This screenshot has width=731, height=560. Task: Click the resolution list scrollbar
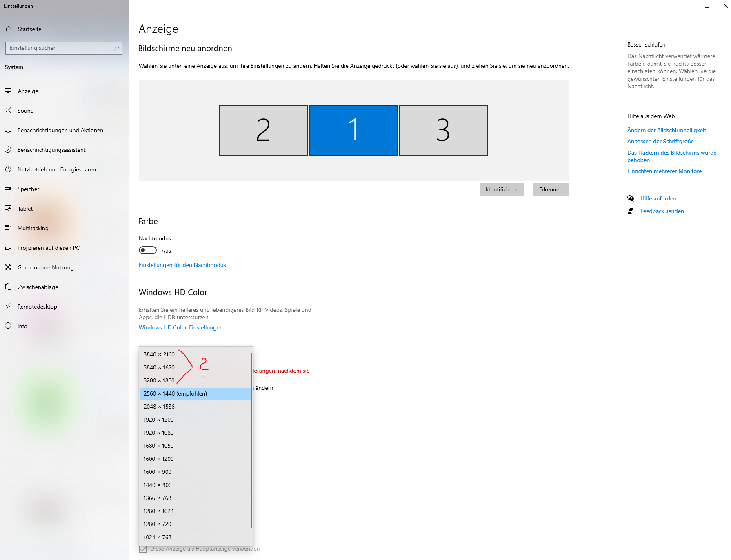(x=251, y=440)
